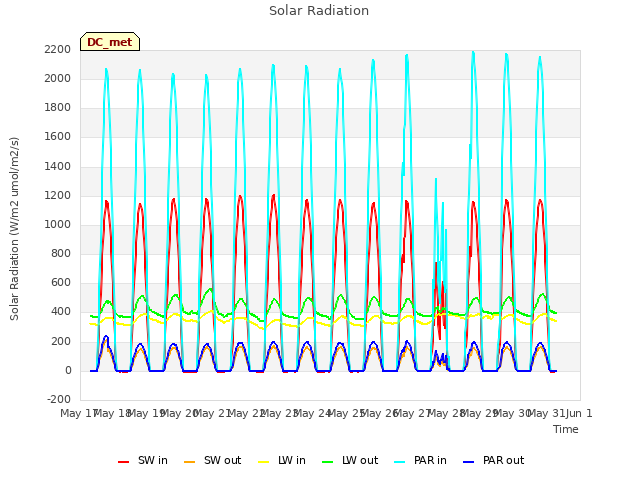The image size is (640, 480).
Task: Click the 1200 y-axis tick label
Action: (58, 195)
